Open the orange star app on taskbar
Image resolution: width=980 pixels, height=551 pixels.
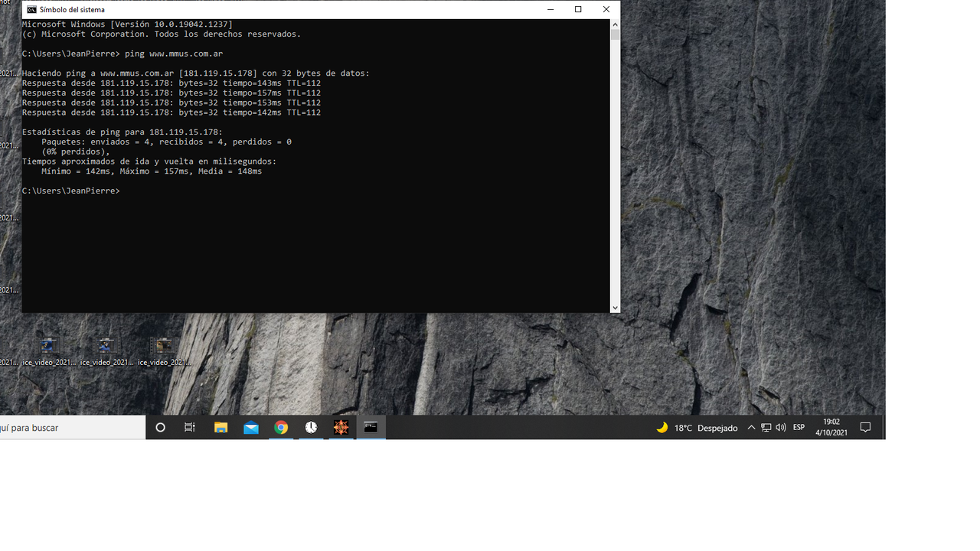[x=341, y=428]
